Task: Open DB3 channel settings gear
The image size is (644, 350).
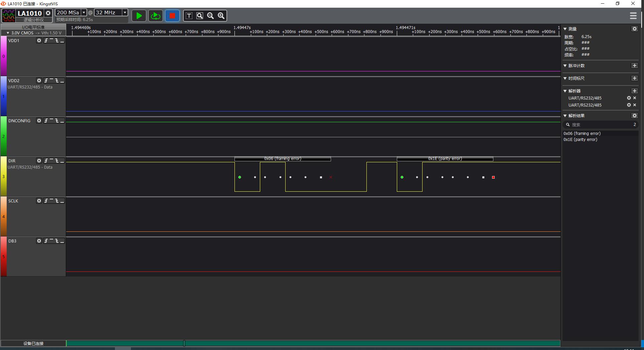Action: pyautogui.click(x=39, y=241)
